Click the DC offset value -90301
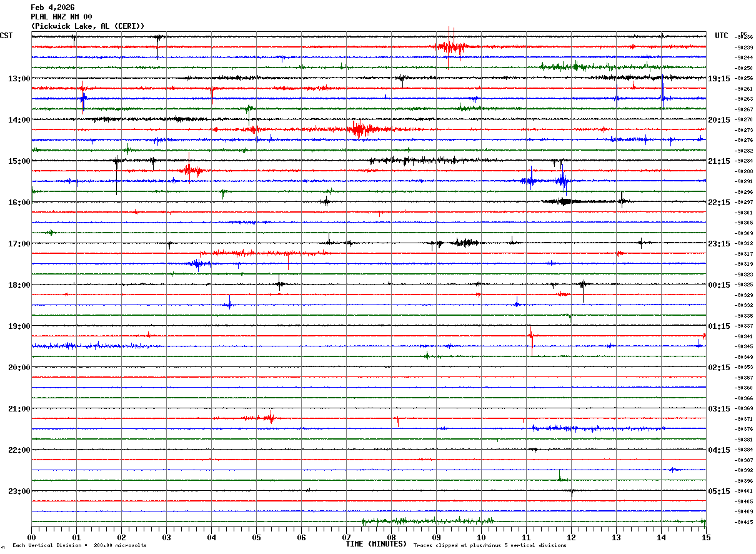This screenshot has width=756, height=554. pyautogui.click(x=744, y=213)
